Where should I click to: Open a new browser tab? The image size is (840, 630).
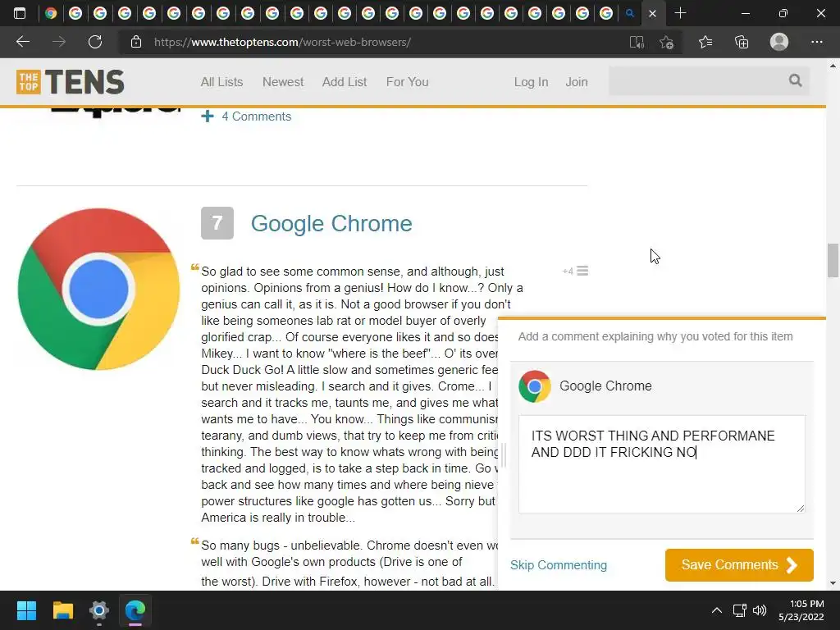click(680, 13)
